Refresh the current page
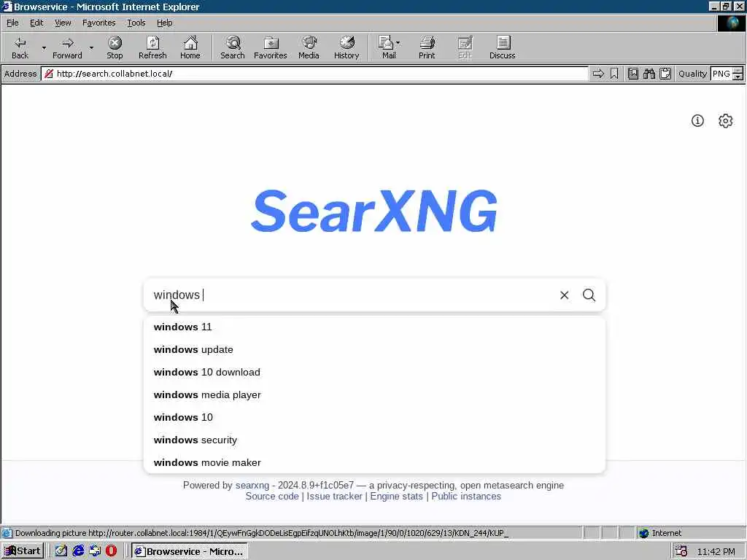This screenshot has width=747, height=560. (x=152, y=47)
